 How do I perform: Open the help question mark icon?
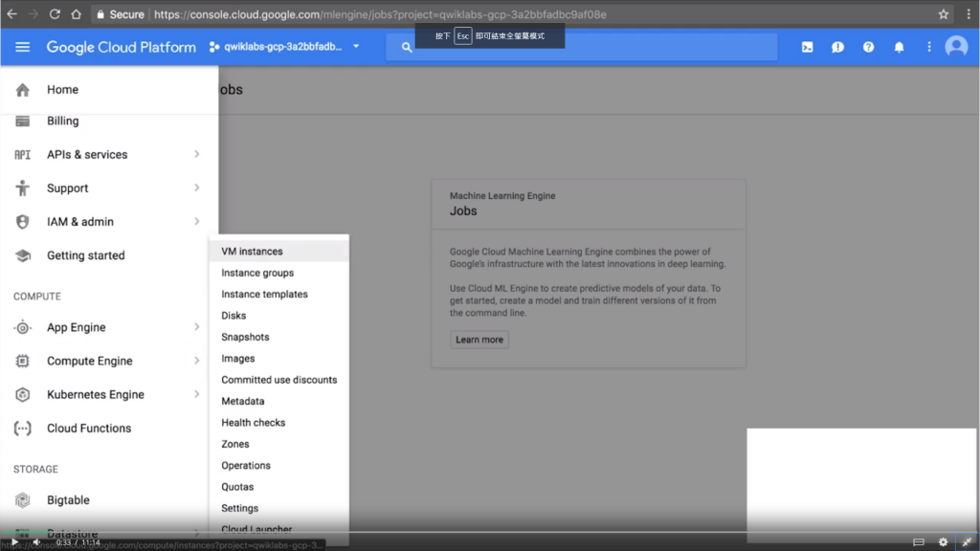point(868,47)
